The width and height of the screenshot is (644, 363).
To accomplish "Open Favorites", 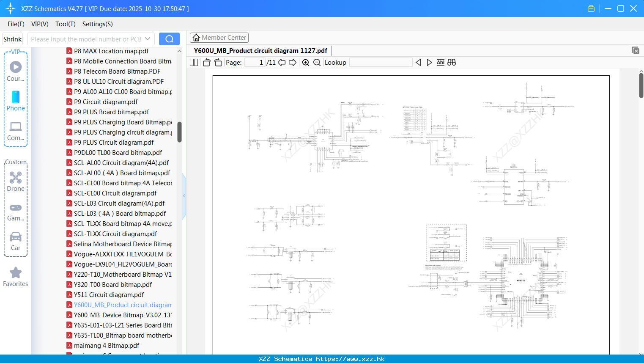I will (x=16, y=277).
